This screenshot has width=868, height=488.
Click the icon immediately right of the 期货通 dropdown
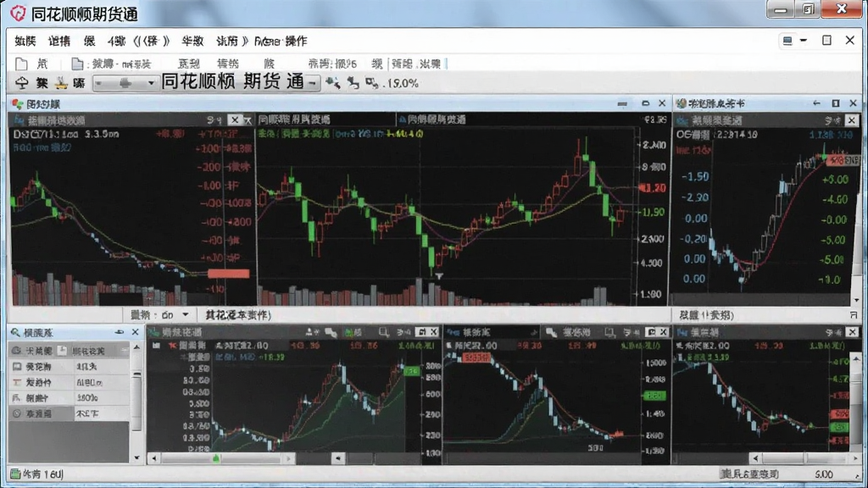[x=332, y=83]
